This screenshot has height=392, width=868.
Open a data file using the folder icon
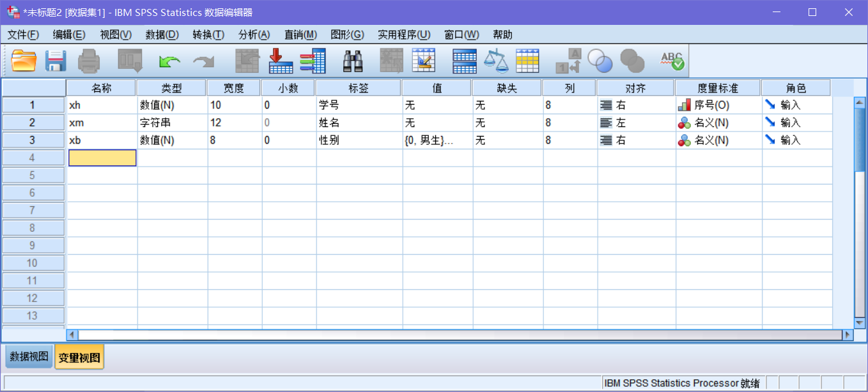[x=25, y=61]
